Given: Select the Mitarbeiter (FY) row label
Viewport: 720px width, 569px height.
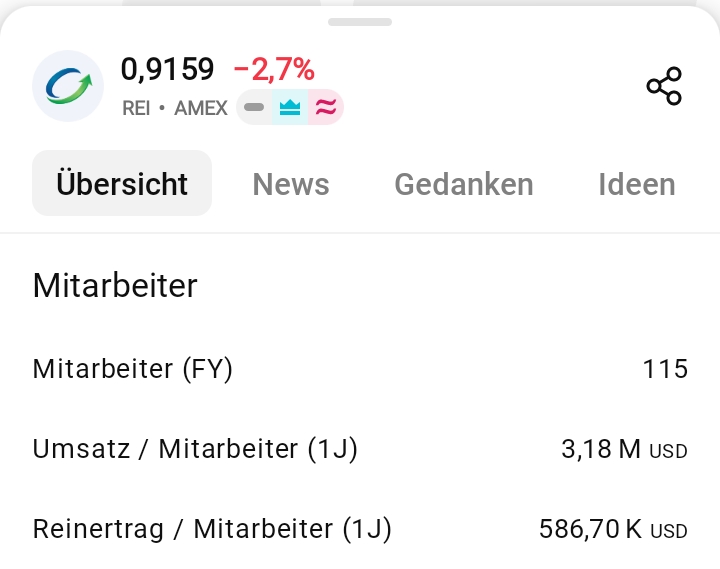Looking at the screenshot, I should pos(133,369).
